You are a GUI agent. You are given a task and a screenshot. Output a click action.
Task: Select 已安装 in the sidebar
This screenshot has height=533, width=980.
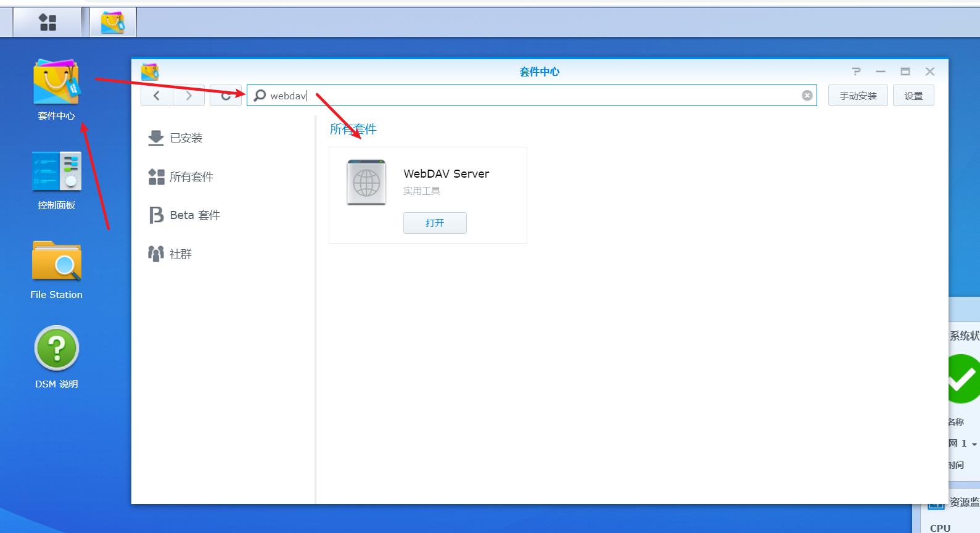click(x=186, y=138)
